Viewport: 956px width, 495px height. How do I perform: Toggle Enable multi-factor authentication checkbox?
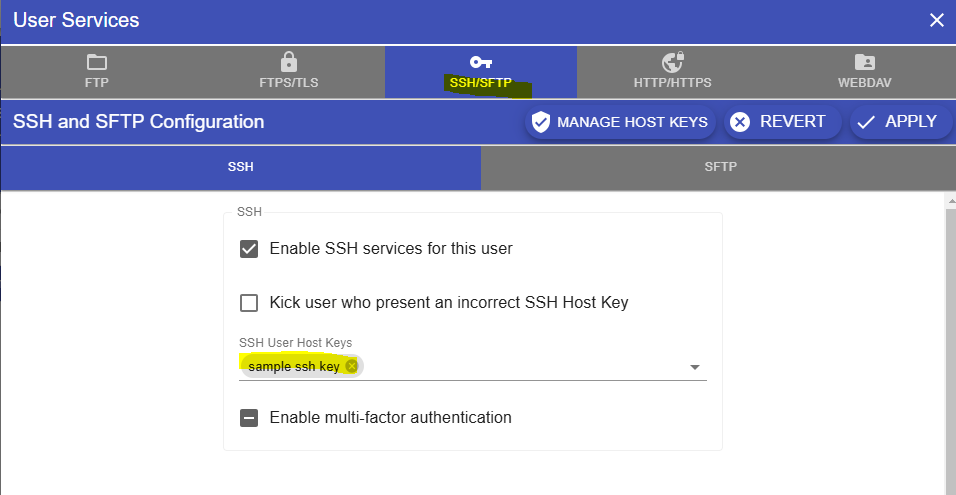click(250, 417)
